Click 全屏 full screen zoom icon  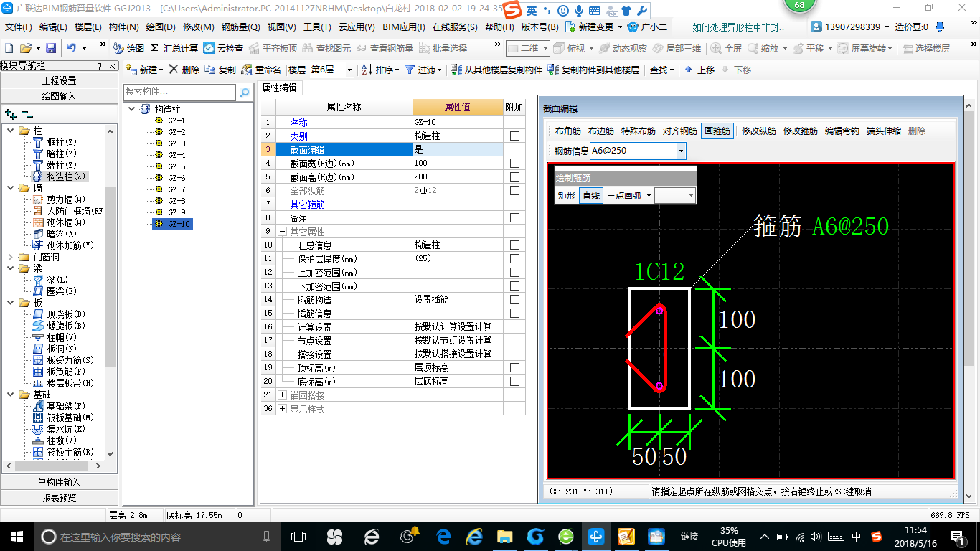(726, 48)
